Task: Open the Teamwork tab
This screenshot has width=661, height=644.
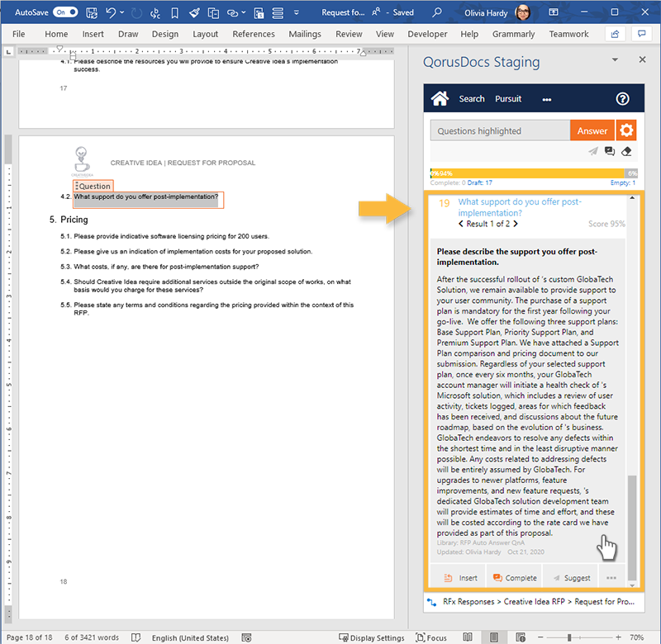Action: [x=568, y=34]
